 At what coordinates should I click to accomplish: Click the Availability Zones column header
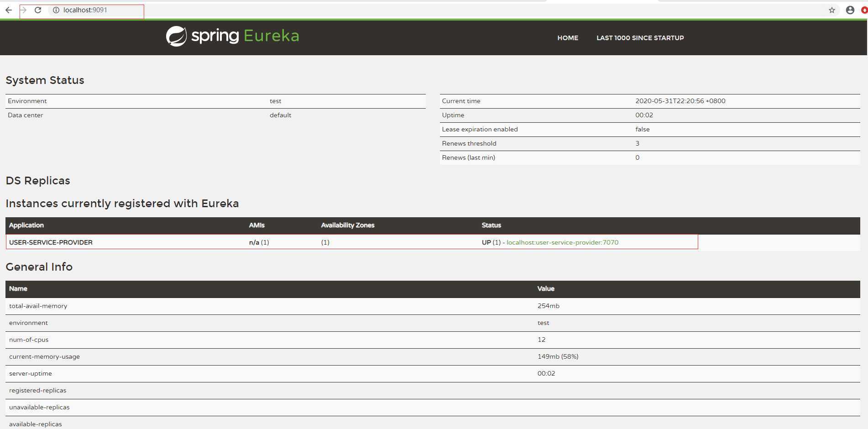tap(347, 225)
